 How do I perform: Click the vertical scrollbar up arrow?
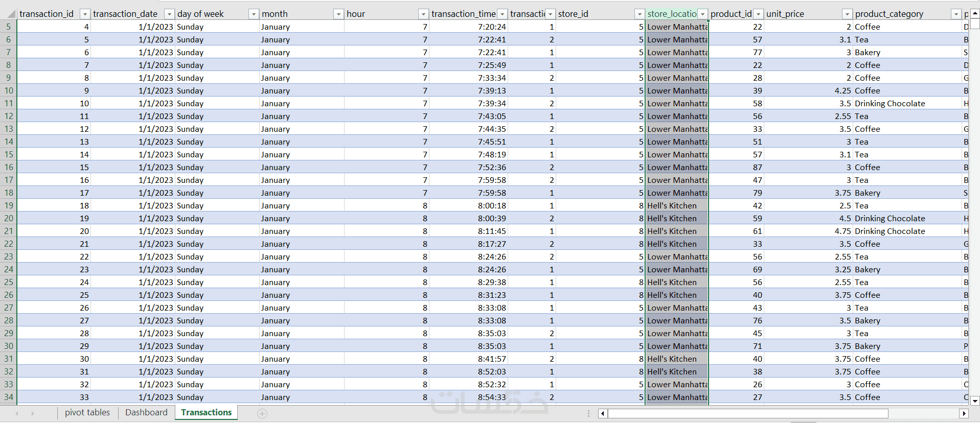pyautogui.click(x=975, y=14)
